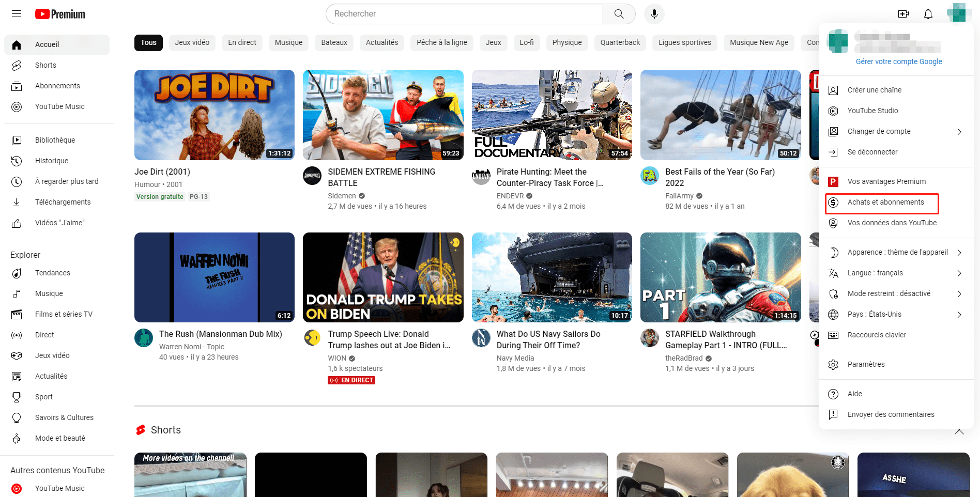Select the Musique New Age chip
The height and width of the screenshot is (497, 980).
click(x=759, y=42)
